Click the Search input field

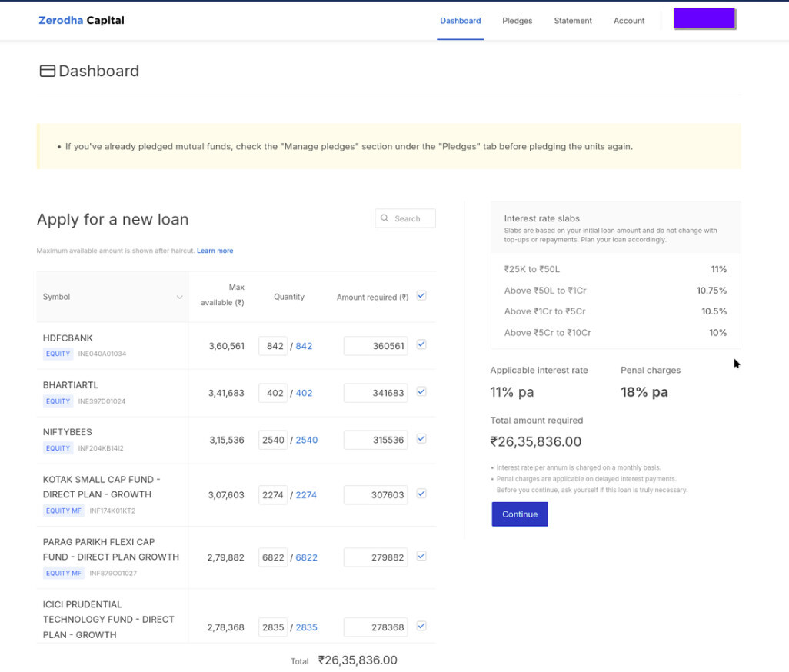point(413,218)
